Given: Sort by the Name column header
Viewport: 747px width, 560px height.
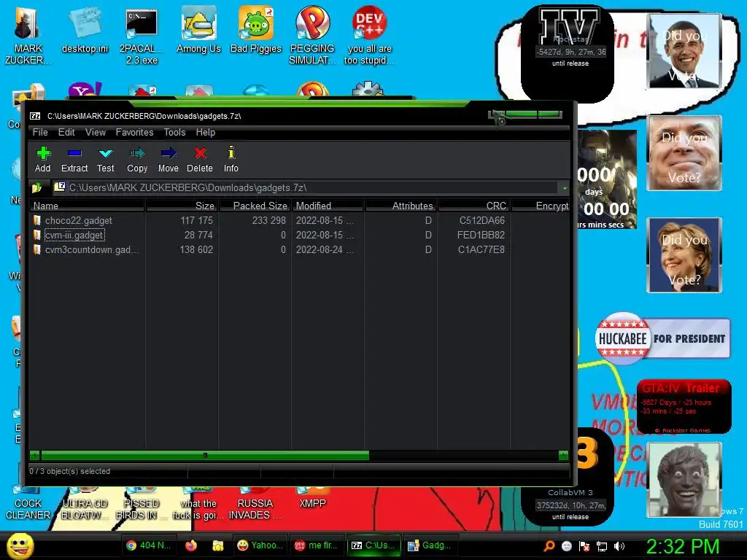Looking at the screenshot, I should coord(88,206).
